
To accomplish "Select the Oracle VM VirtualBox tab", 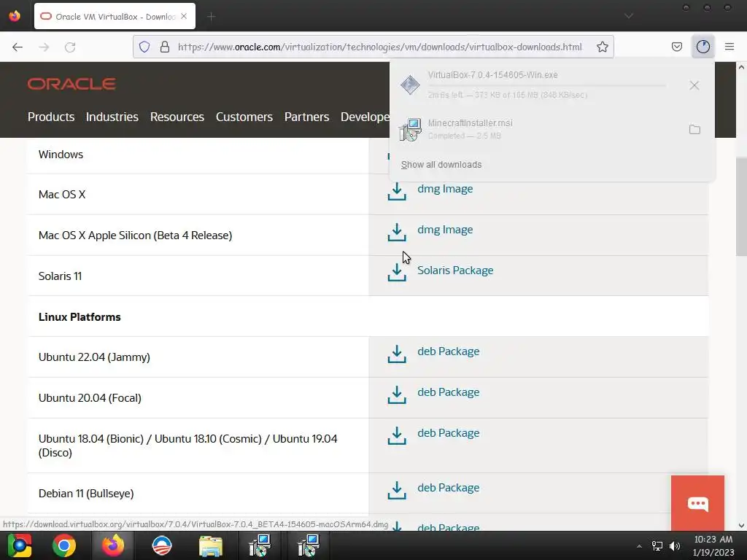I will point(115,16).
